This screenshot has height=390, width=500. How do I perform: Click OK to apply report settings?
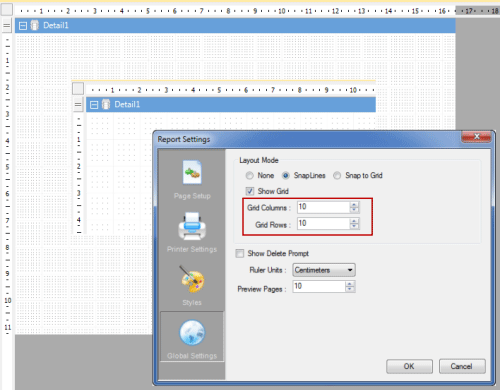[409, 366]
